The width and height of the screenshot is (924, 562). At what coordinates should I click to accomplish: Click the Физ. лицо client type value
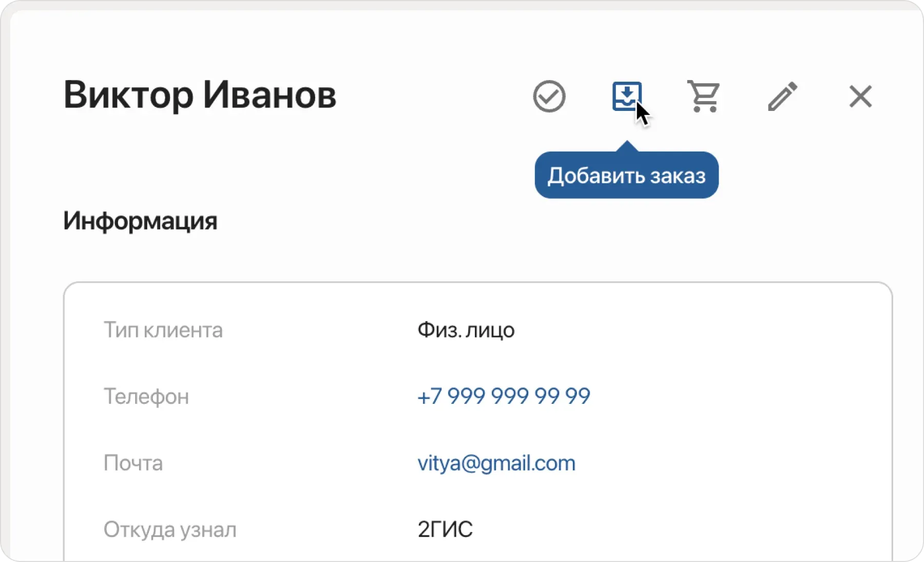coord(466,330)
